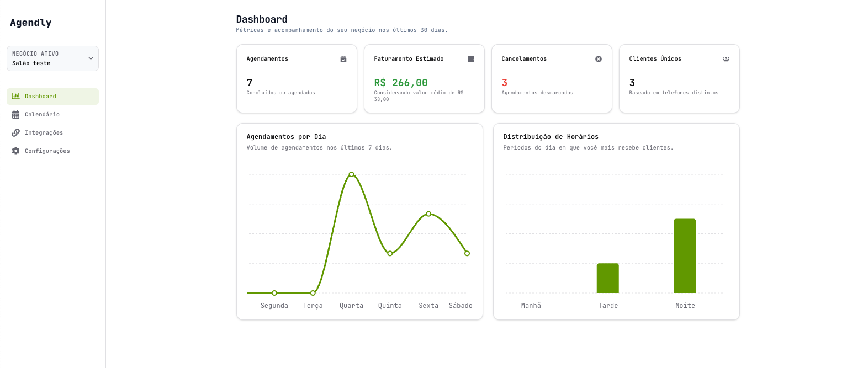
Task: Click the wallet icon on Faturamento Estimado card
Action: coord(471,59)
